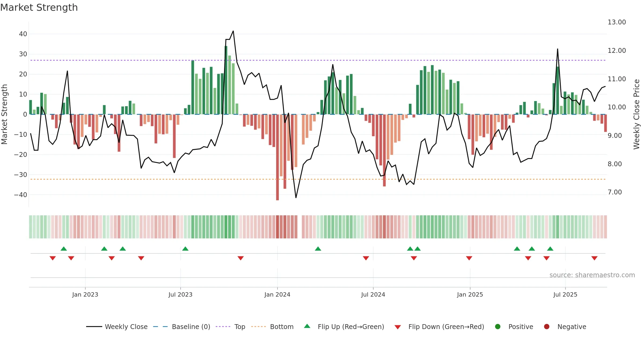Click the dark red Negative legend dot

click(x=547, y=327)
